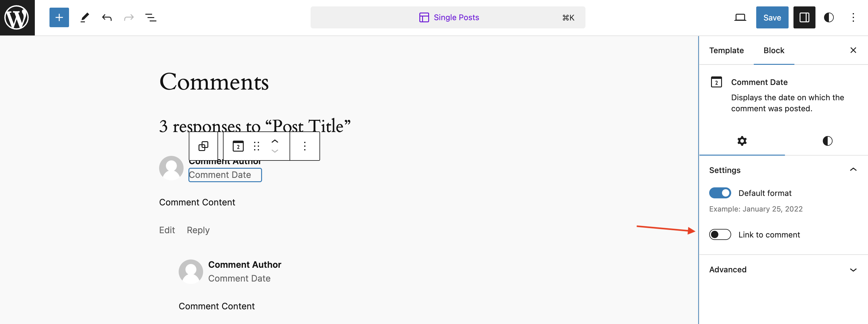Open the laptop View preview icon
Viewport: 868px width, 324px height.
point(740,17)
